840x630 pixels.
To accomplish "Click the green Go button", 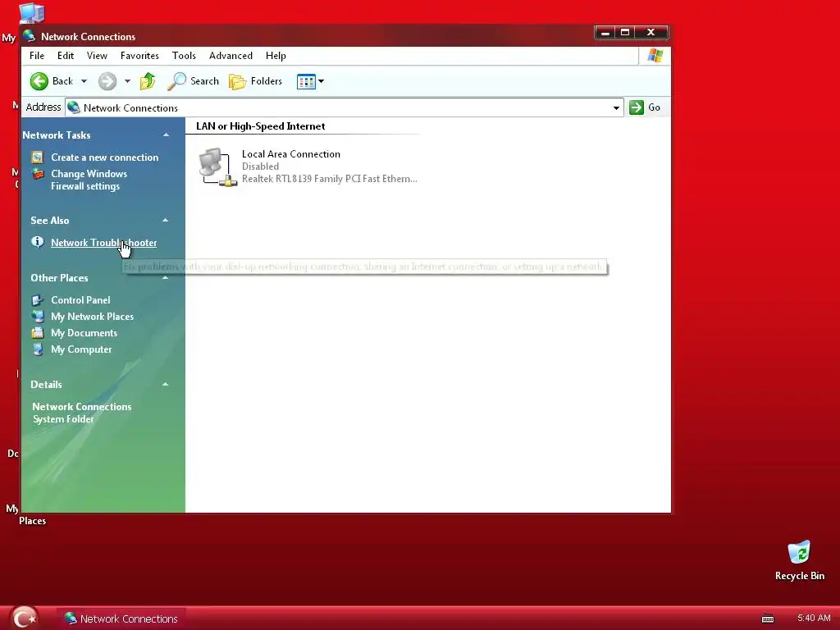I will pyautogui.click(x=645, y=107).
